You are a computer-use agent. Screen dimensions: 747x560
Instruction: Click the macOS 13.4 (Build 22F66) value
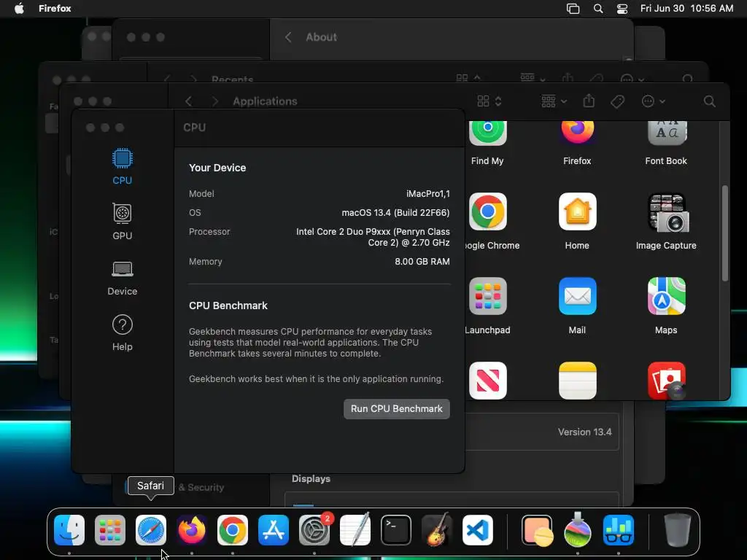[395, 213]
